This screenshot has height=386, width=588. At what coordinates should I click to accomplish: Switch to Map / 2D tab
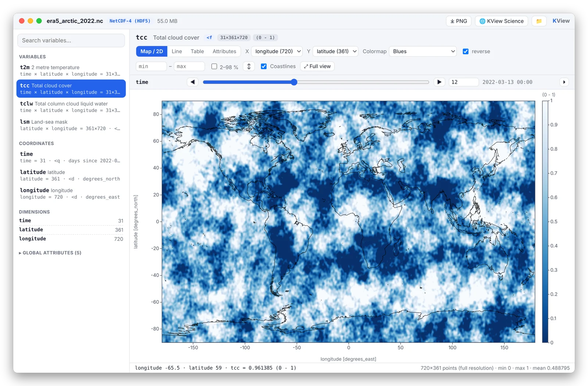(x=151, y=51)
